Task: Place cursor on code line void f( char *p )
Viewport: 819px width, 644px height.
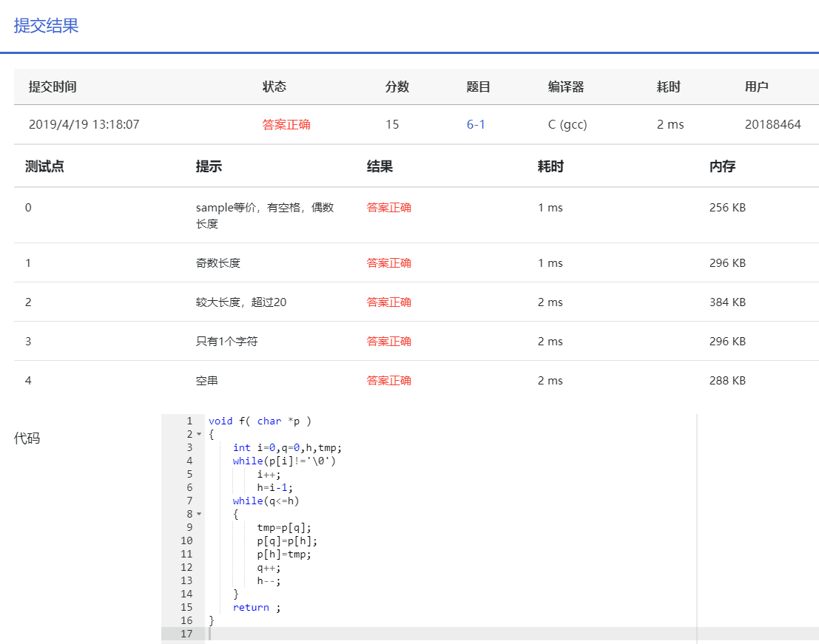Action: pos(260,421)
